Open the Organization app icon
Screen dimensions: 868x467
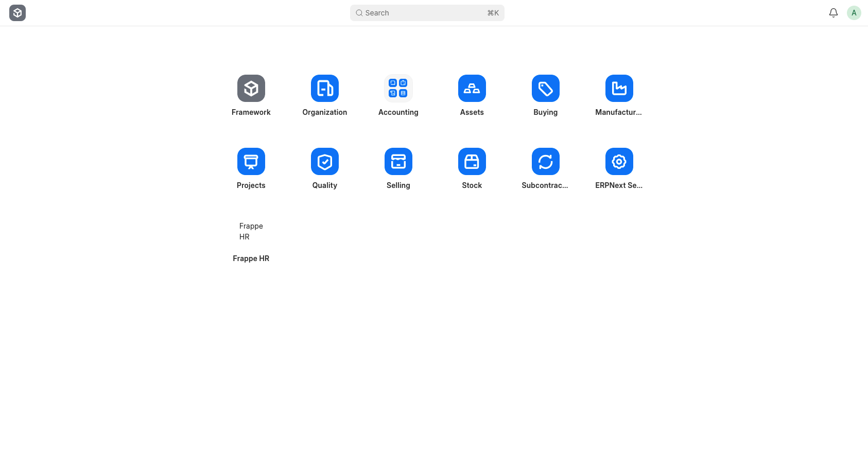click(325, 89)
